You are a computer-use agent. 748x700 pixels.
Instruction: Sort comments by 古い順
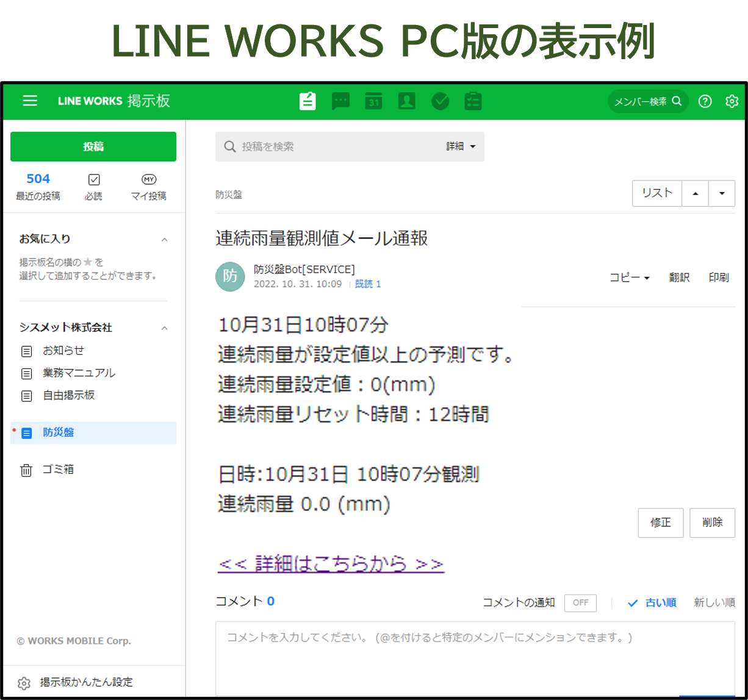click(652, 602)
